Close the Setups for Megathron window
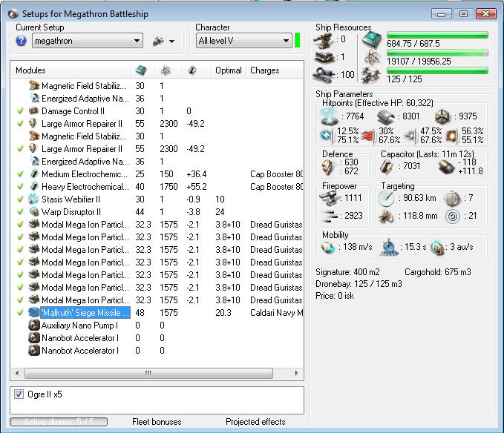Screen dimensions: 504x433 485,14
